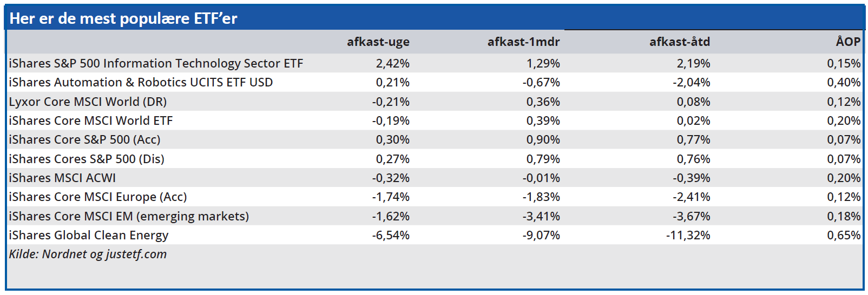Select iShares Core S&P 500 (Acc)
Screen dimensions: 868x295
(84, 139)
